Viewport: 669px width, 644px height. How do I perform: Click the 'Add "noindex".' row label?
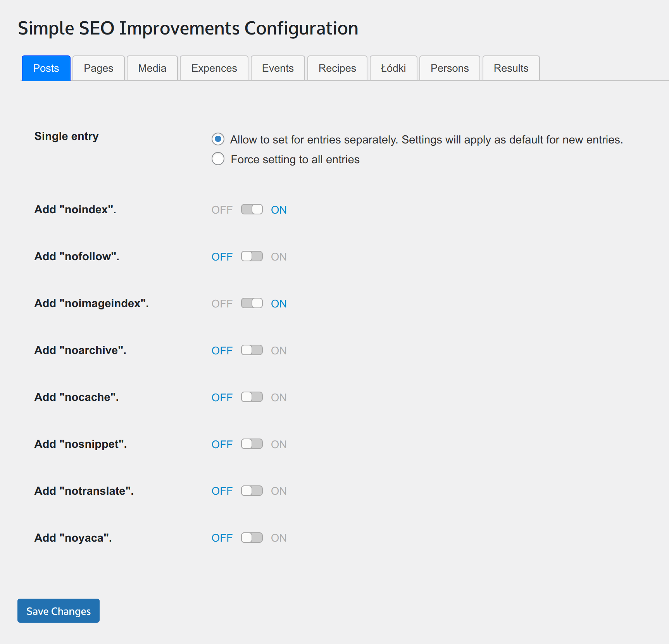(75, 209)
